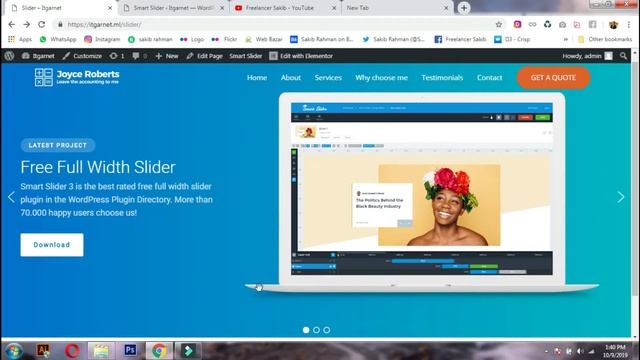Open the New content menu

click(x=167, y=56)
